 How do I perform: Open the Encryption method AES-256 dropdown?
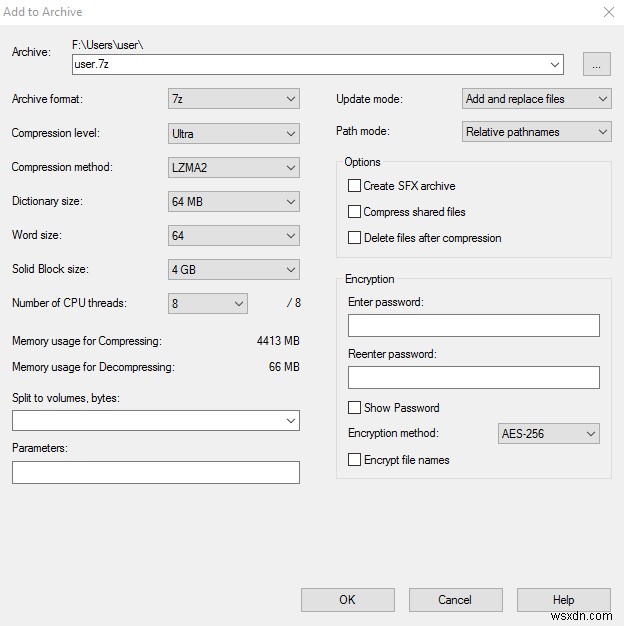[548, 434]
